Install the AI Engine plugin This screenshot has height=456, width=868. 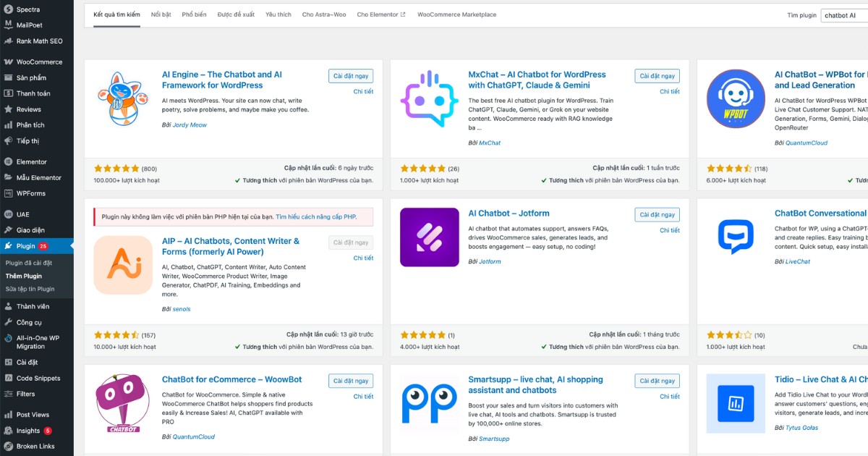tap(351, 75)
